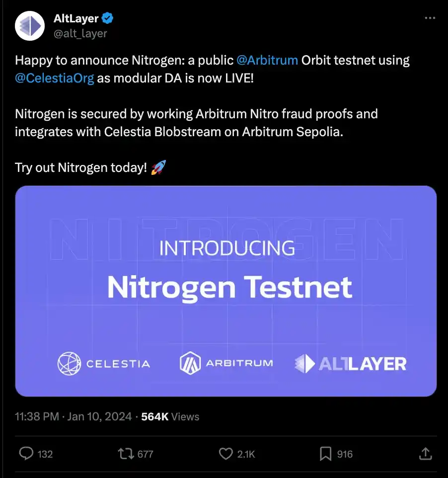This screenshot has width=448, height=478.
Task: Click the Celestia logo in banner
Action: point(104,364)
